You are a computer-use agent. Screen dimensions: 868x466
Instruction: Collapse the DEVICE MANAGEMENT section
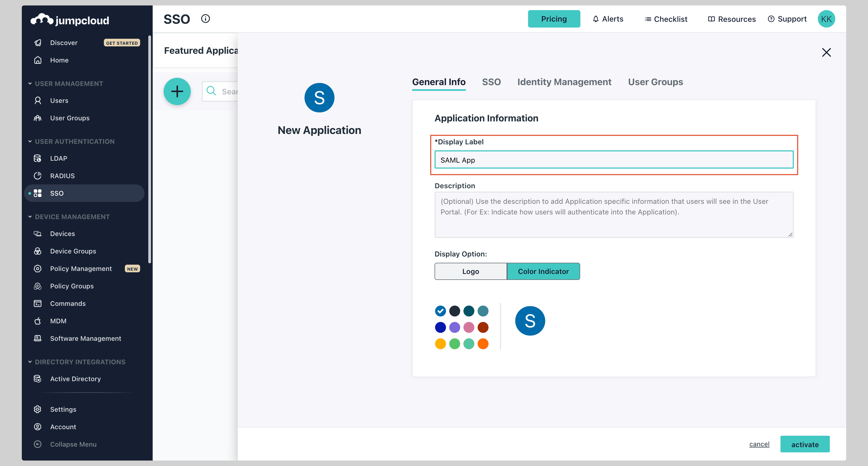(x=30, y=216)
